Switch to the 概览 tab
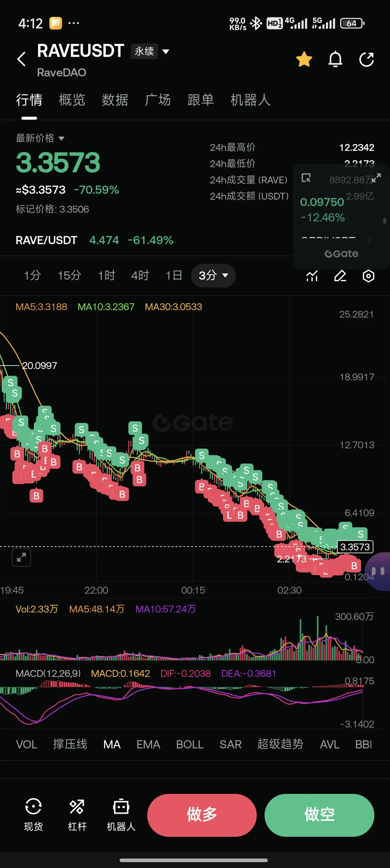The height and width of the screenshot is (868, 390). click(72, 100)
